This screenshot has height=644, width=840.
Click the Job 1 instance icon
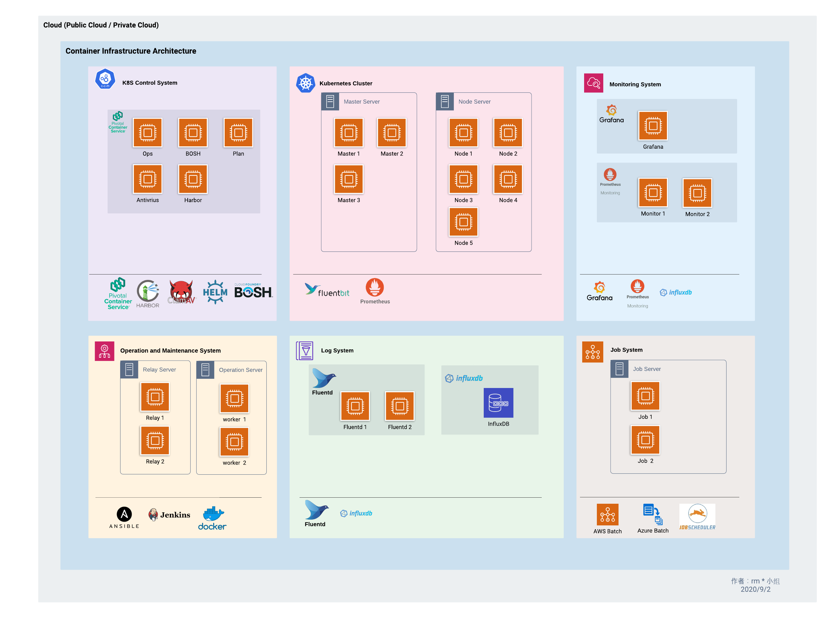[645, 396]
